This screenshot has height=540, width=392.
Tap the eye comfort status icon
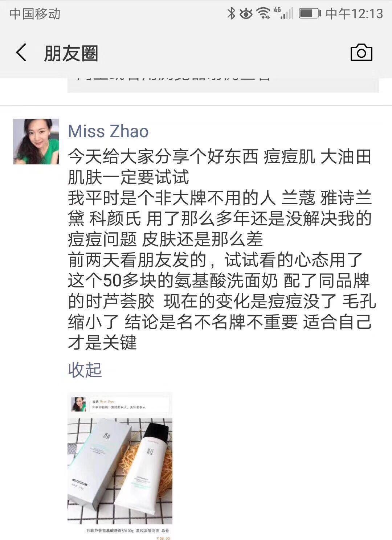(x=246, y=14)
